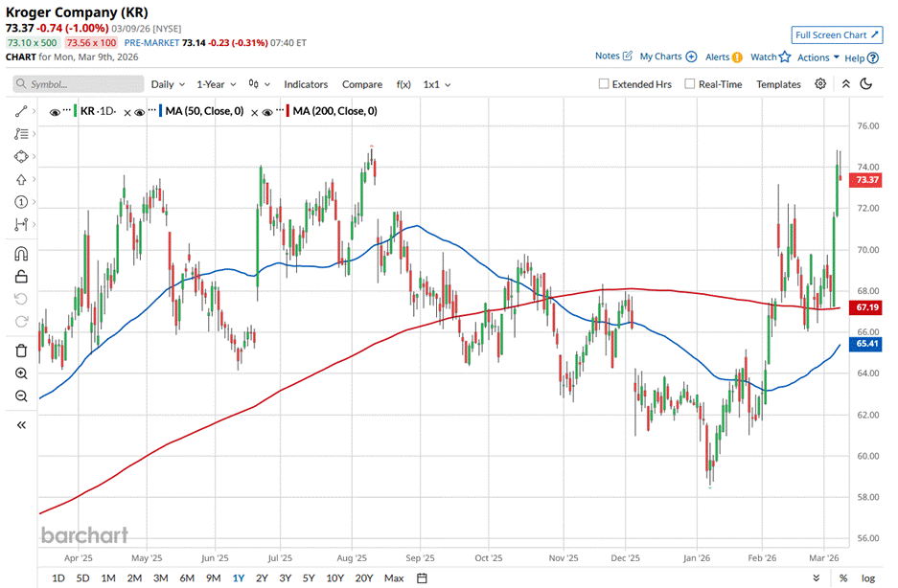898x588 pixels.
Task: Open chart settings gear icon
Action: (x=820, y=83)
